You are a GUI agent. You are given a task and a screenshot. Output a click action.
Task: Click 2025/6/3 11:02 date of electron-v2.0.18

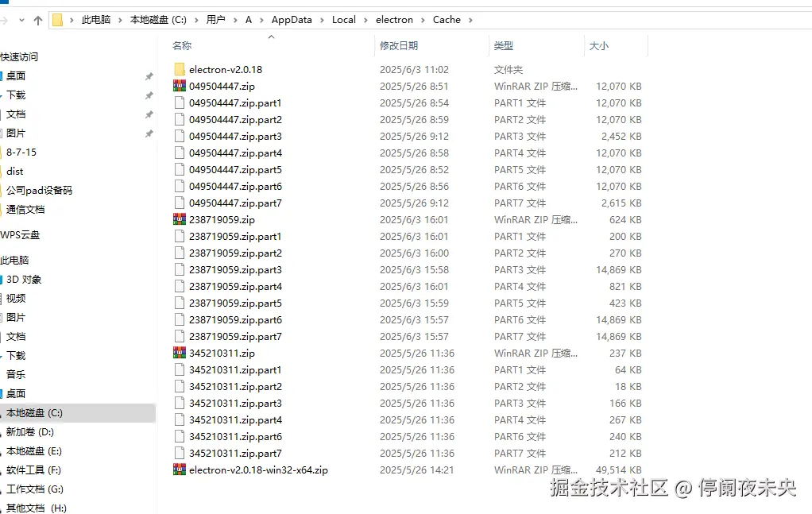(414, 69)
